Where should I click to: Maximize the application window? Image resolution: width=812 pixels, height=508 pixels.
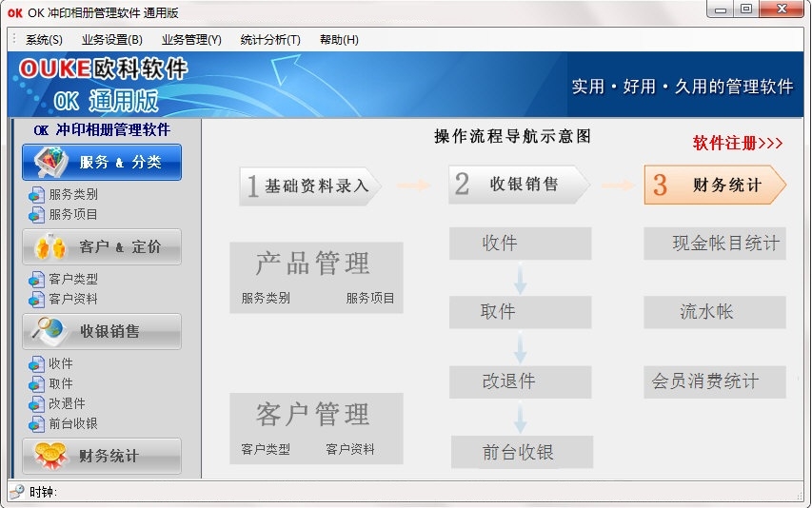click(x=746, y=10)
